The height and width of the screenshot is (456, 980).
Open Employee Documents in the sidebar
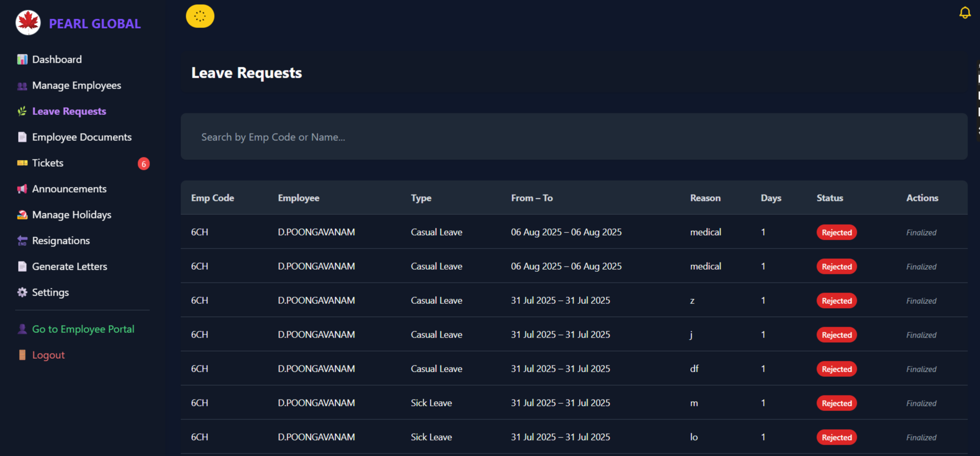pos(82,137)
